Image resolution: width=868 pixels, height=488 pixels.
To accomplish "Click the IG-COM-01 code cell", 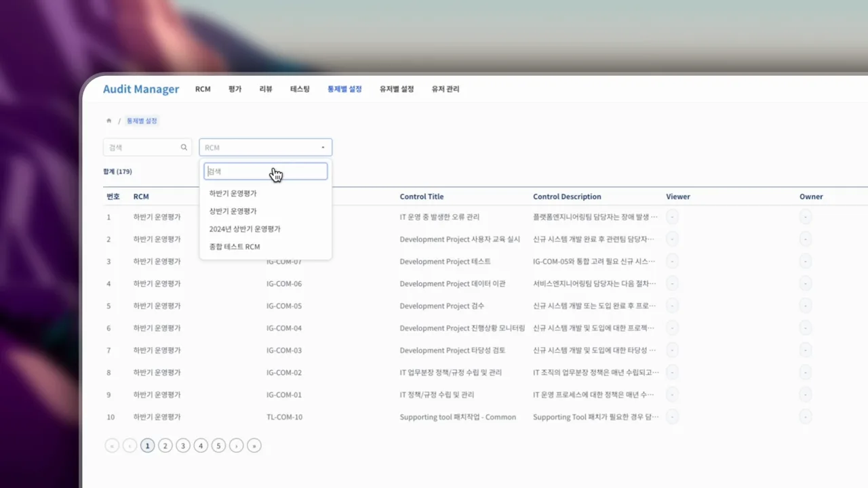I will pyautogui.click(x=284, y=394).
